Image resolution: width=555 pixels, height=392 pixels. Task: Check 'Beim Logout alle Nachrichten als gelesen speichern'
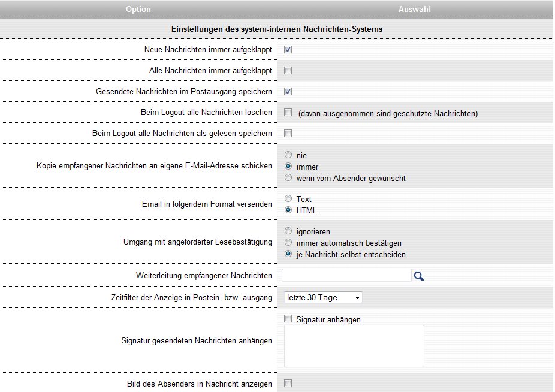pyautogui.click(x=288, y=134)
